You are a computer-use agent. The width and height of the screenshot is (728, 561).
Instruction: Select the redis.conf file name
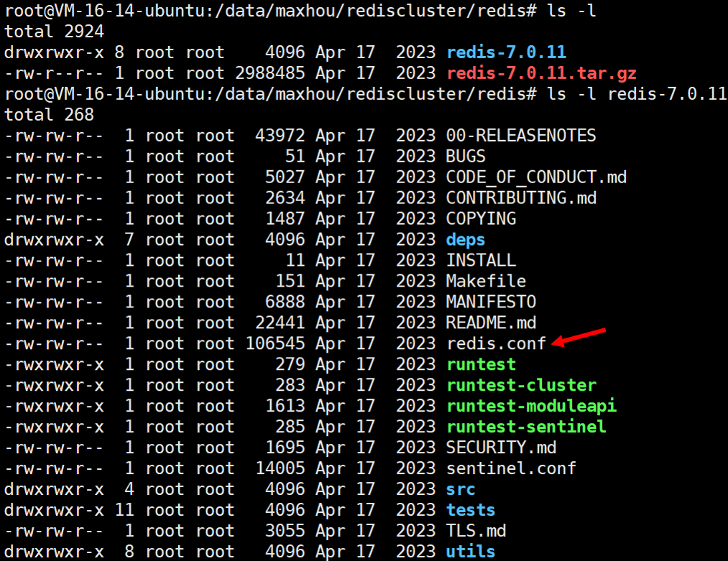tap(497, 344)
